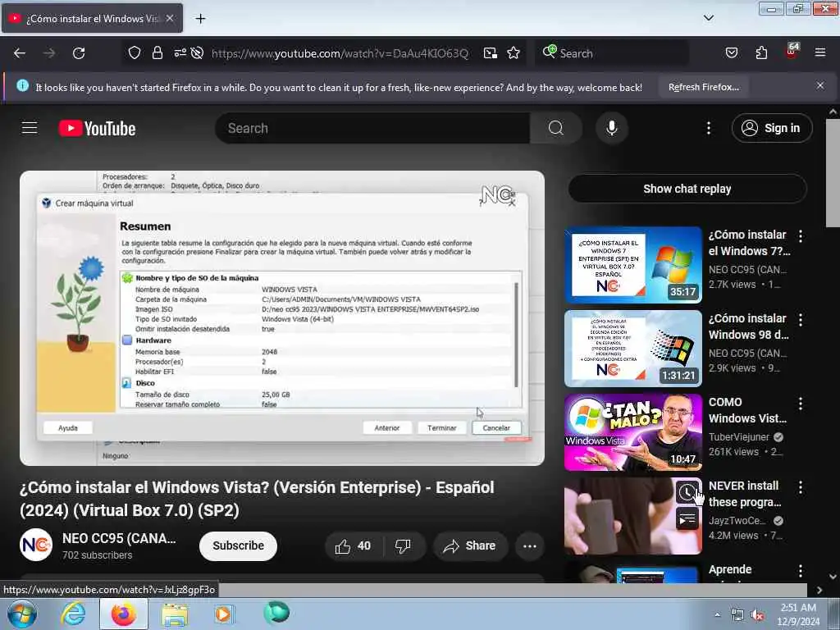The width and height of the screenshot is (840, 630).
Task: Open the Firefox application hamburger menu
Action: coord(820,52)
